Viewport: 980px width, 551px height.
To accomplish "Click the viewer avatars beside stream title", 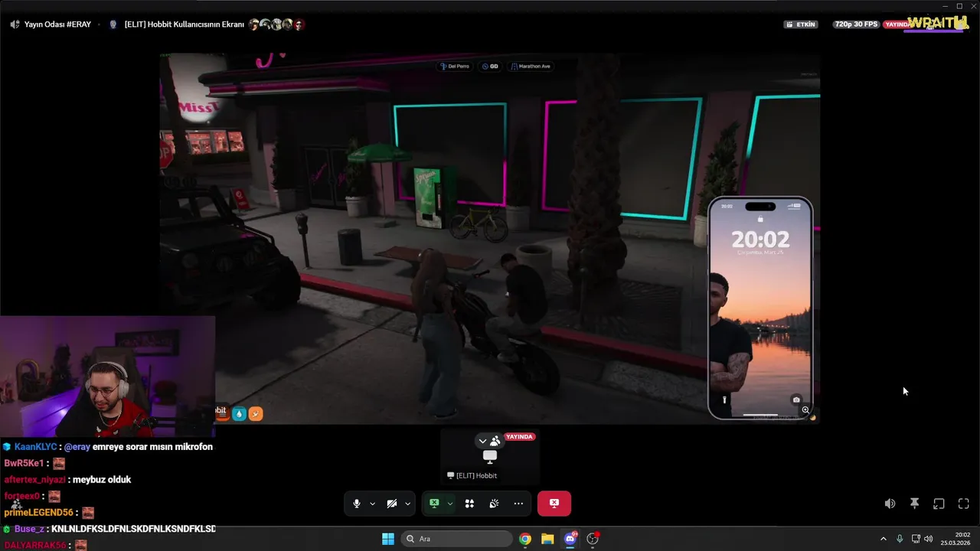I will point(276,24).
